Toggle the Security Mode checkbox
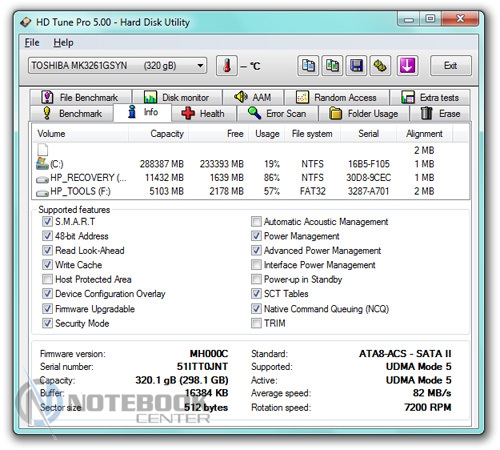Screen dimensions: 500x450 tap(47, 323)
